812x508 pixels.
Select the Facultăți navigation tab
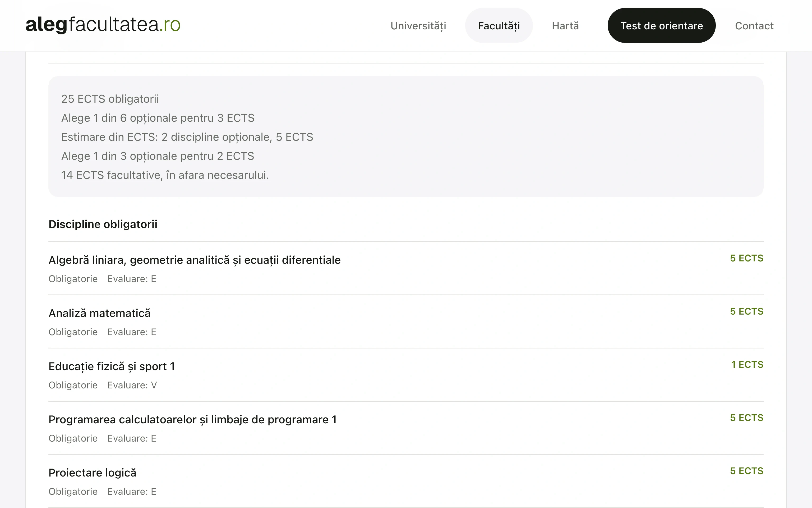pos(499,26)
